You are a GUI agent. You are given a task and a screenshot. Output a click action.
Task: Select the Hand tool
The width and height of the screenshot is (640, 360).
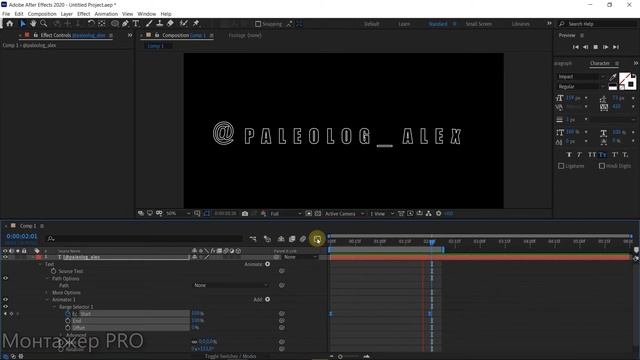pos(33,24)
